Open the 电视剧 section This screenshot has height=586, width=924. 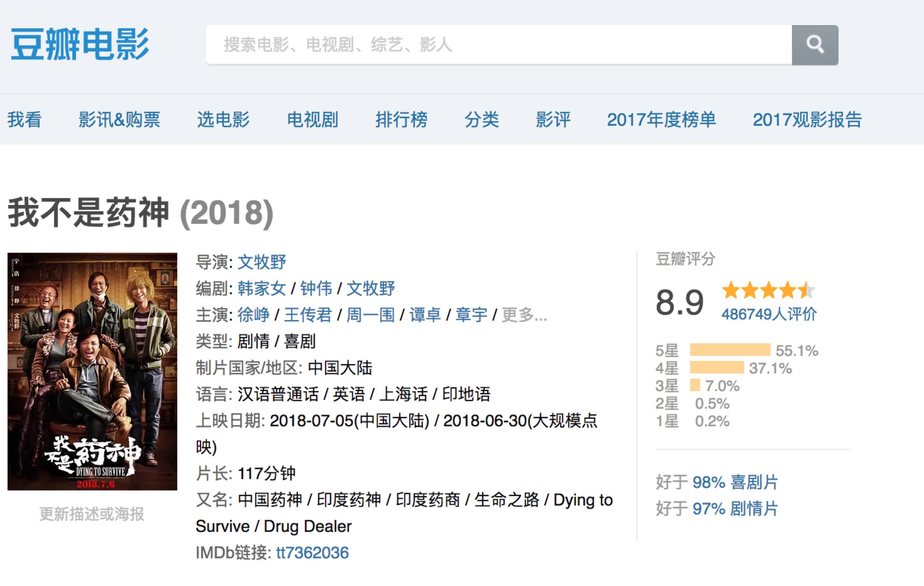click(312, 119)
